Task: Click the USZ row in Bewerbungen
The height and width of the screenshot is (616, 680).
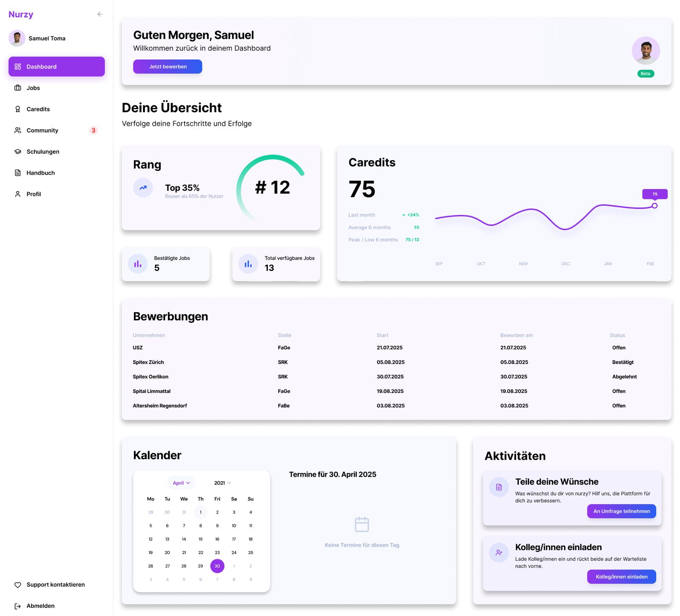Action: [x=396, y=348]
